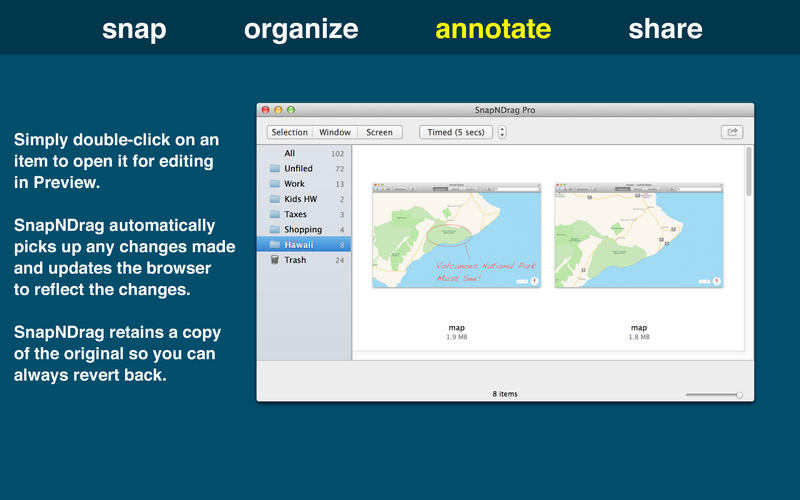Switch to the organize tab
Screen dimensions: 800x500
pyautogui.click(x=301, y=29)
